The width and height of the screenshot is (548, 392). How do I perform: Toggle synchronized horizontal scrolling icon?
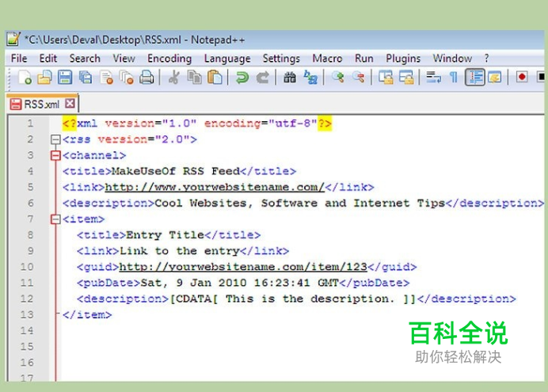tap(406, 78)
